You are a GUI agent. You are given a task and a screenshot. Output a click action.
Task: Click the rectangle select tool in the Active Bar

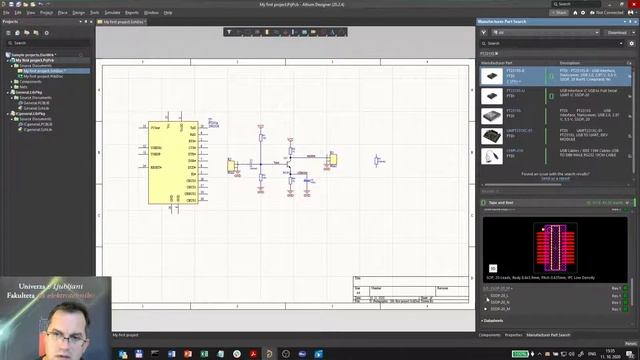[x=248, y=32]
